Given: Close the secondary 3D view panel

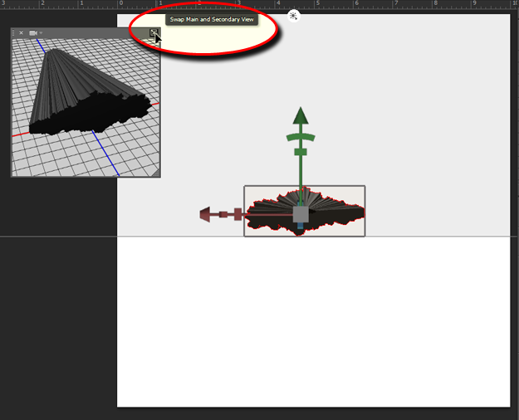Looking at the screenshot, I should [x=21, y=33].
